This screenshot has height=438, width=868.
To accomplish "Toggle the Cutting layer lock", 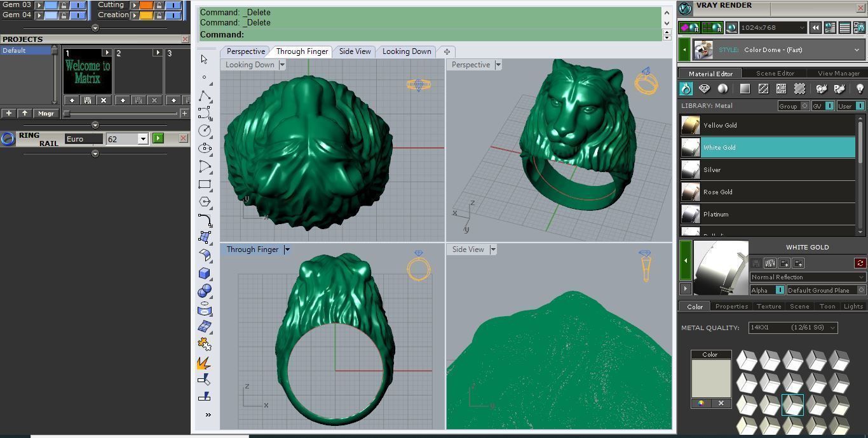I will point(159,5).
